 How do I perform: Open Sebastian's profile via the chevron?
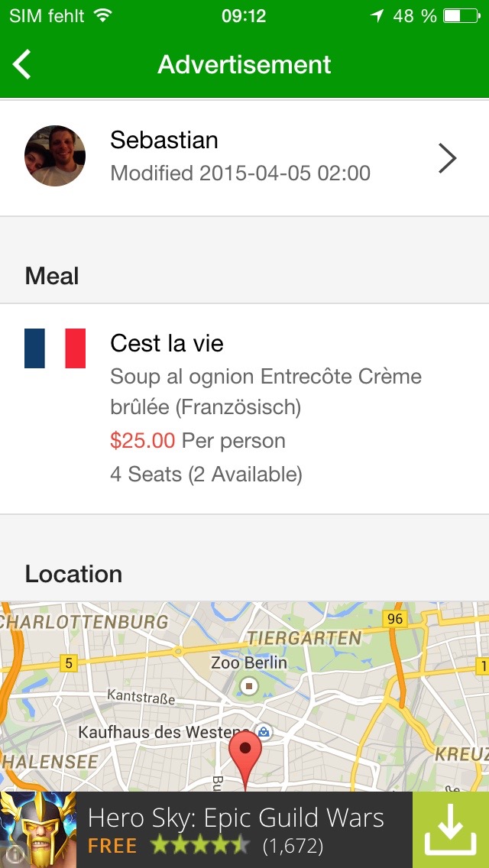[448, 158]
